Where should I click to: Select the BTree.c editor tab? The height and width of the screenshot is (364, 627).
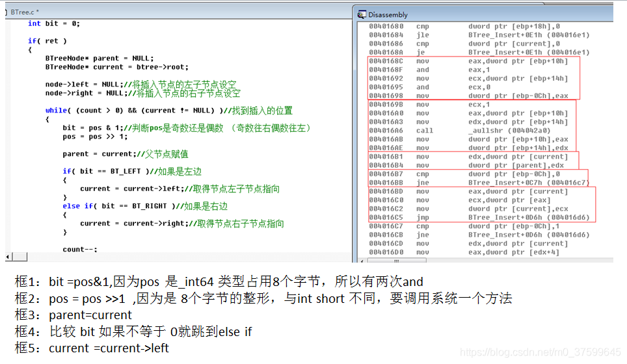click(x=24, y=12)
